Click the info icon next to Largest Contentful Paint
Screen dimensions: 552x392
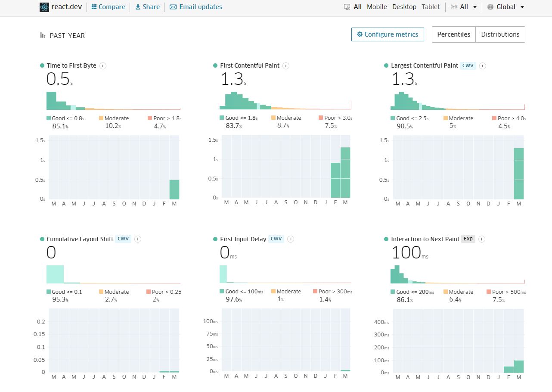[x=482, y=65]
